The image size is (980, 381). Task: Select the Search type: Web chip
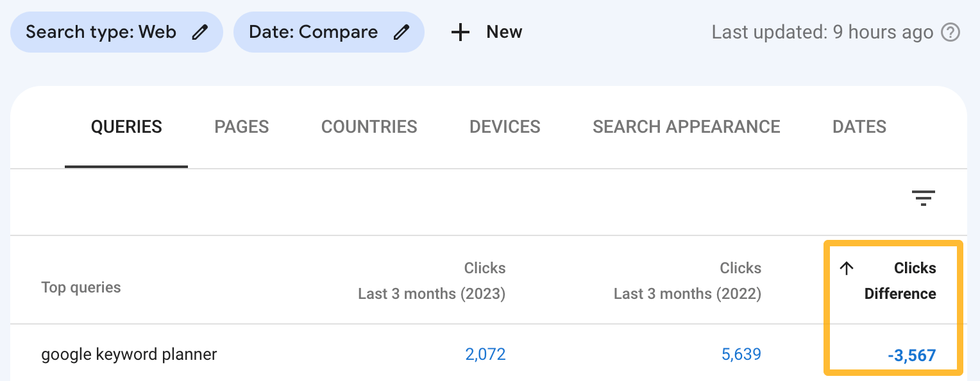pos(103,31)
